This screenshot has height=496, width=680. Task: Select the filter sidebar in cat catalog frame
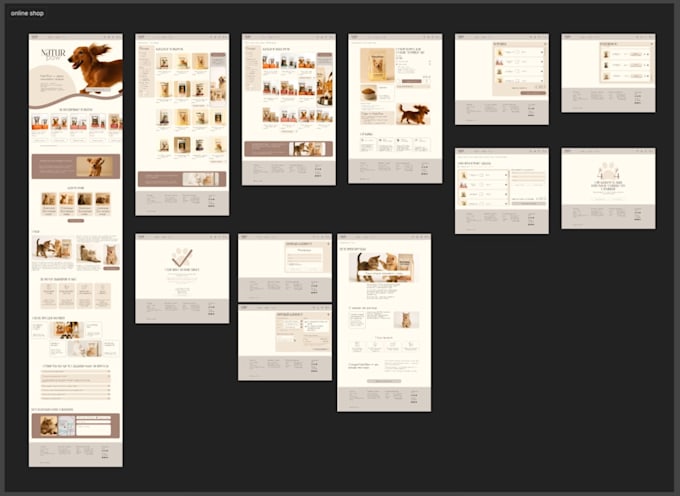tap(252, 69)
